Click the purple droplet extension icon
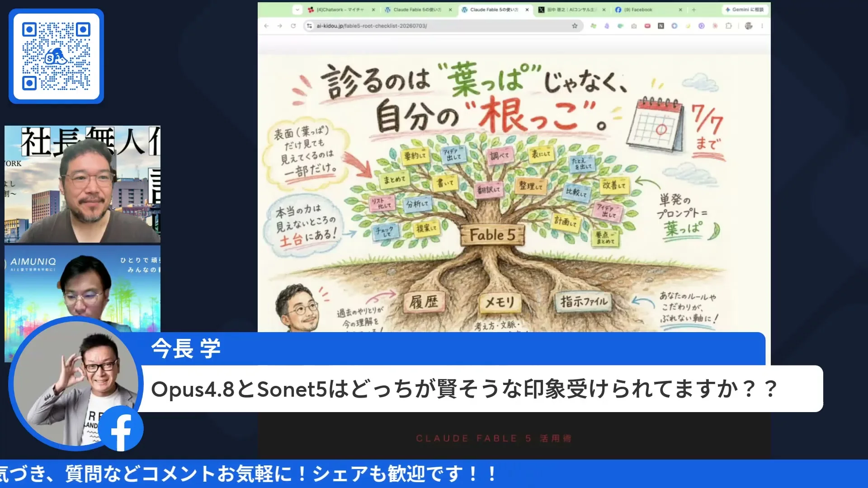This screenshot has height=488, width=868. point(607,26)
